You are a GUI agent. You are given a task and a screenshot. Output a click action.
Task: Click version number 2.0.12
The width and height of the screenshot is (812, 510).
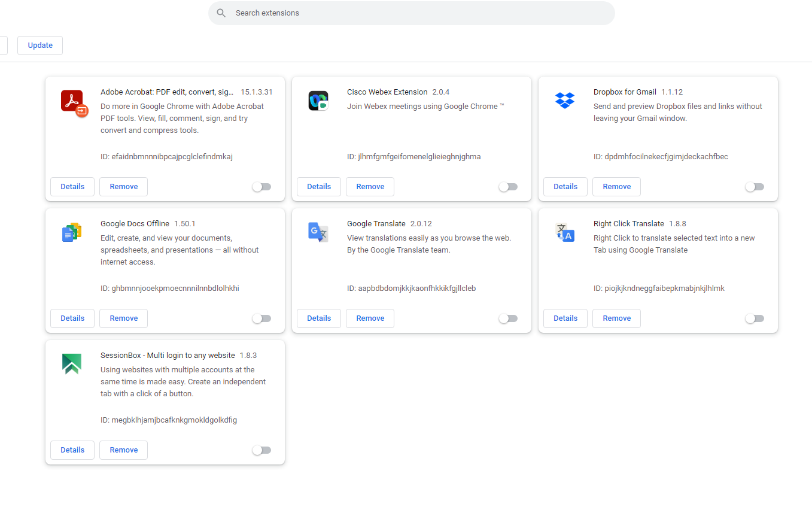[x=421, y=224]
